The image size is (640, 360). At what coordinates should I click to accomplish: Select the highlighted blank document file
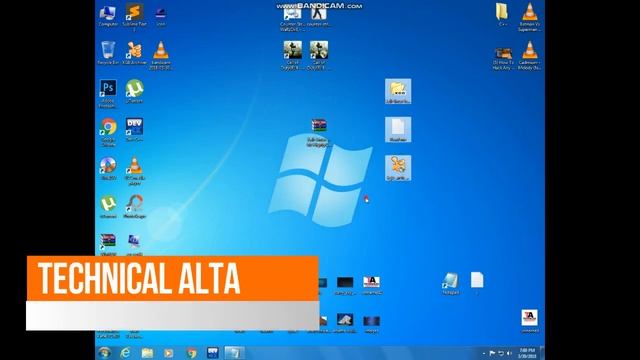pyautogui.click(x=398, y=130)
